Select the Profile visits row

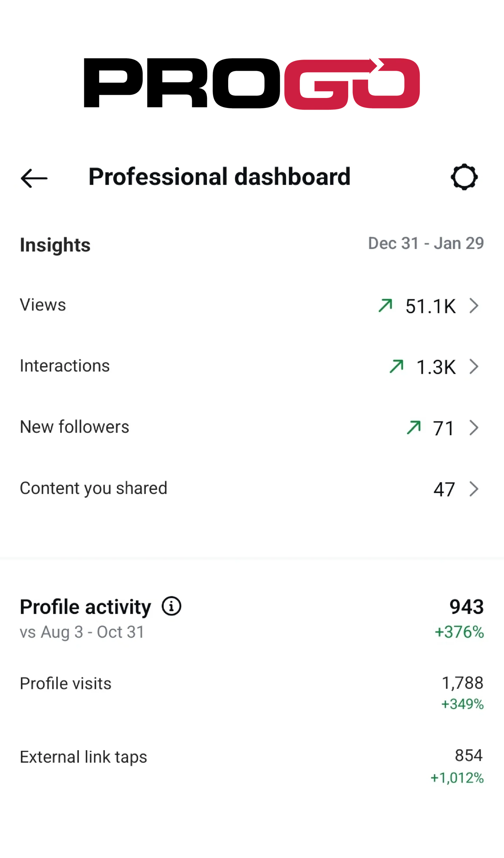(66, 683)
